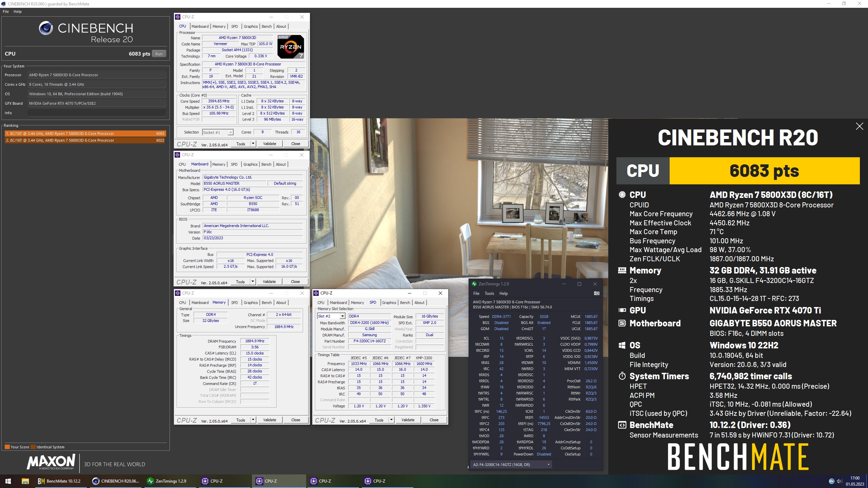This screenshot has height=488, width=868.
Task: Open Windows Start menu
Action: click(x=8, y=481)
